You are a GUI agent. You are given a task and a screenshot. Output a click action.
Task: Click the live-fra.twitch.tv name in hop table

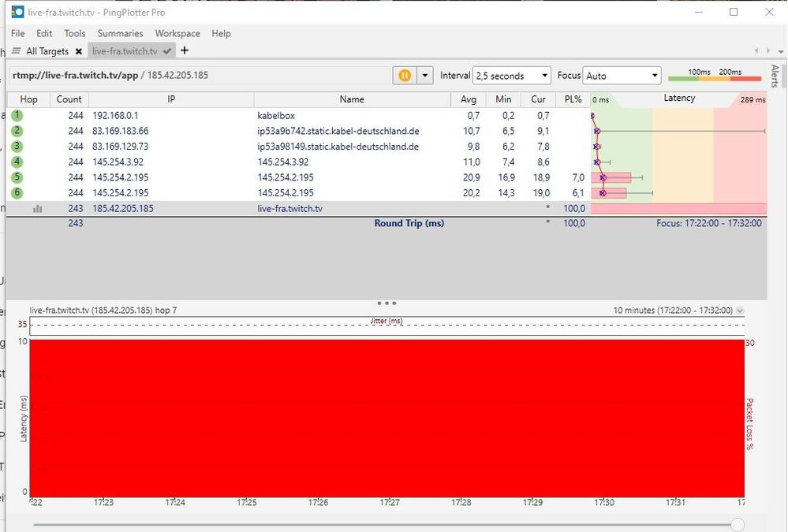[x=290, y=209]
